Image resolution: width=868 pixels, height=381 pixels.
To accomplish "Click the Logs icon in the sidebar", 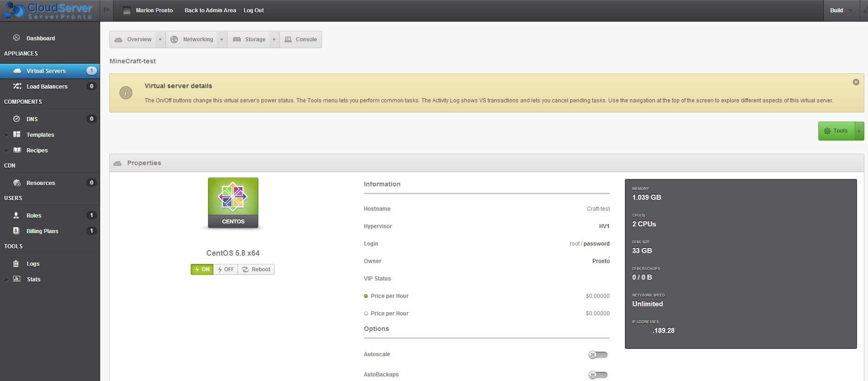I will click(x=16, y=263).
